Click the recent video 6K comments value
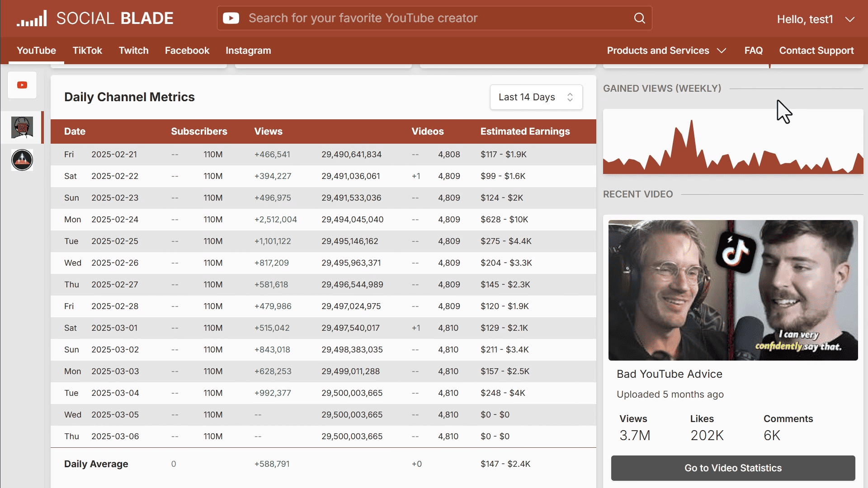Screen dimensions: 868x488 [x=772, y=436]
